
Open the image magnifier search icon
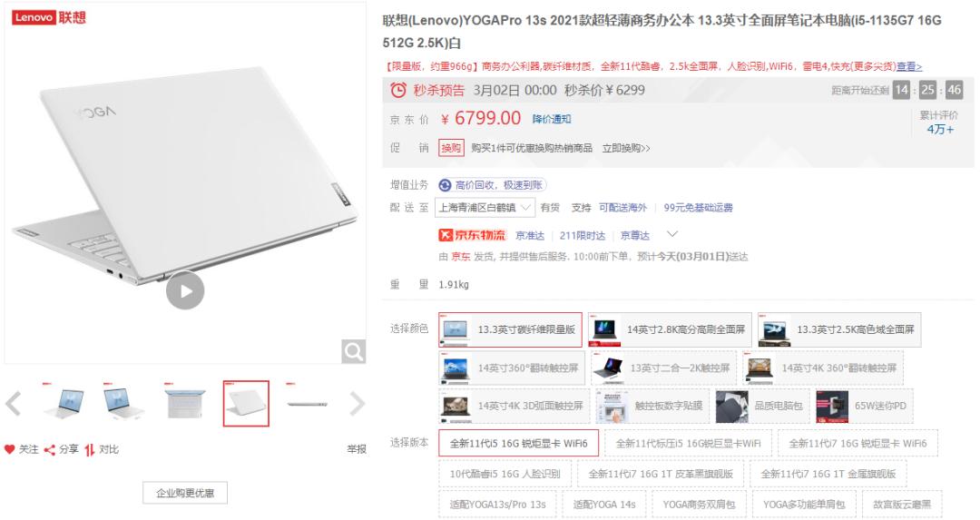(353, 351)
